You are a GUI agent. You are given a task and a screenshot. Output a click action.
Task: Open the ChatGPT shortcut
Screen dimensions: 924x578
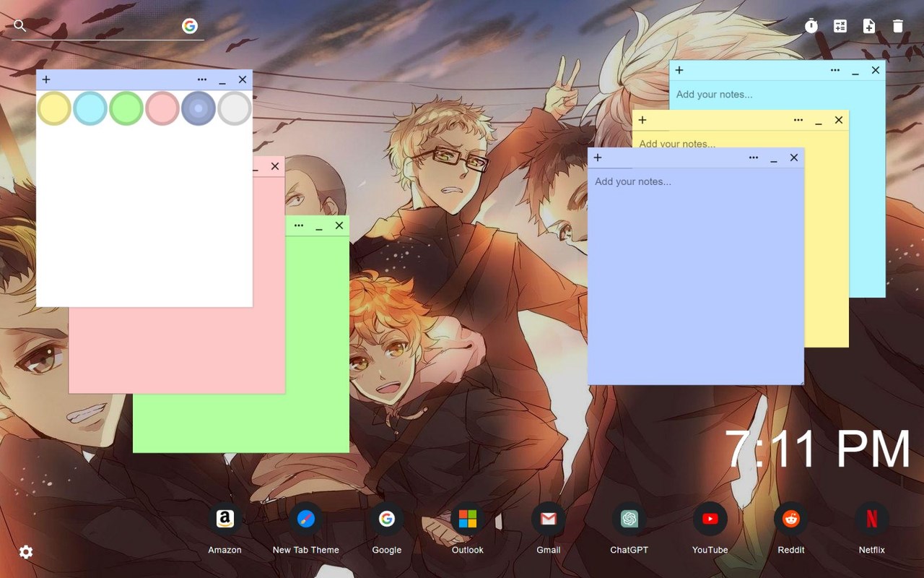click(x=629, y=519)
